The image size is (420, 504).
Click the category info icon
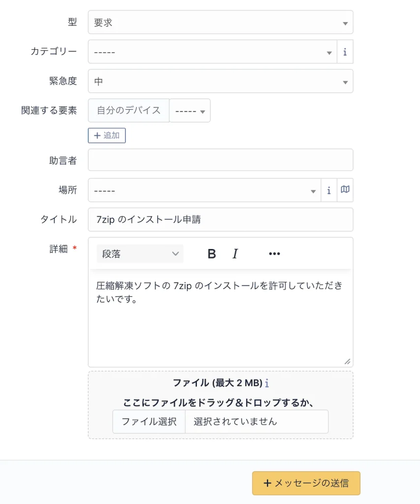(345, 52)
